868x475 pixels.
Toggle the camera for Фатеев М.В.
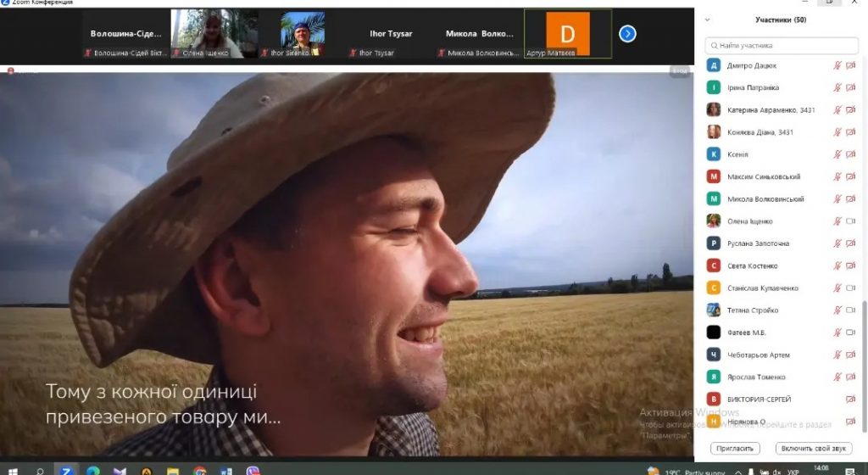click(850, 332)
